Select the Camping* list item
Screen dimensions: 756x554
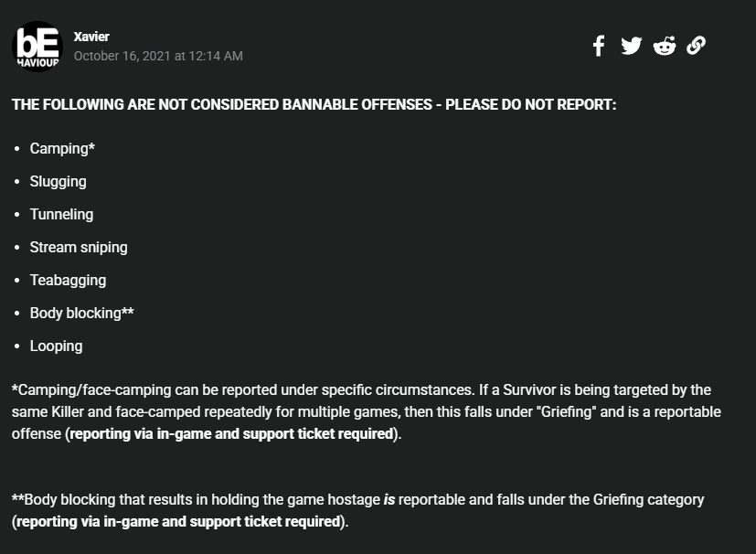(x=62, y=148)
